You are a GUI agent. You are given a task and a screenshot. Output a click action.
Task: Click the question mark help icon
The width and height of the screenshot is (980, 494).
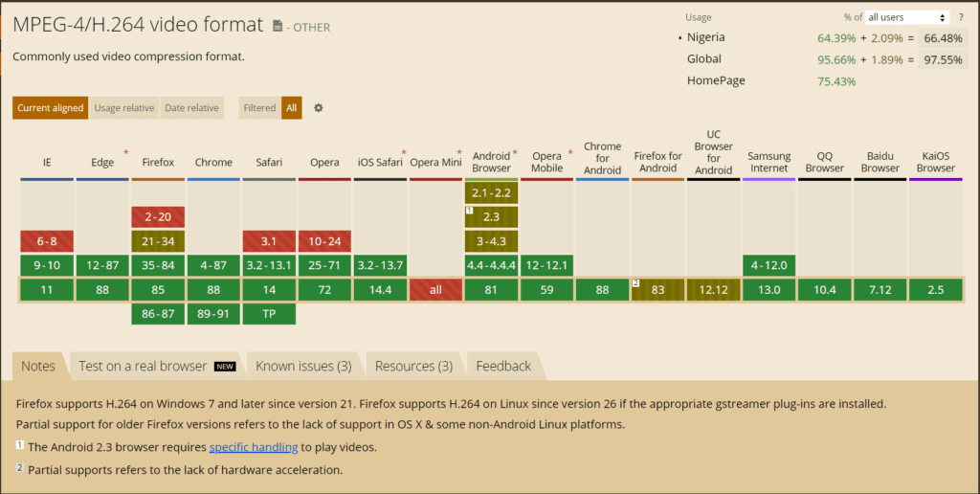[961, 17]
